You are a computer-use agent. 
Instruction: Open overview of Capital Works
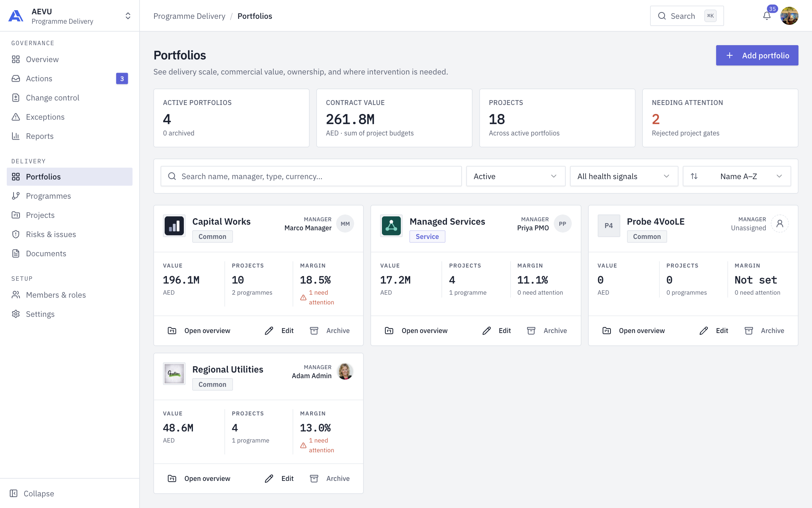199,331
